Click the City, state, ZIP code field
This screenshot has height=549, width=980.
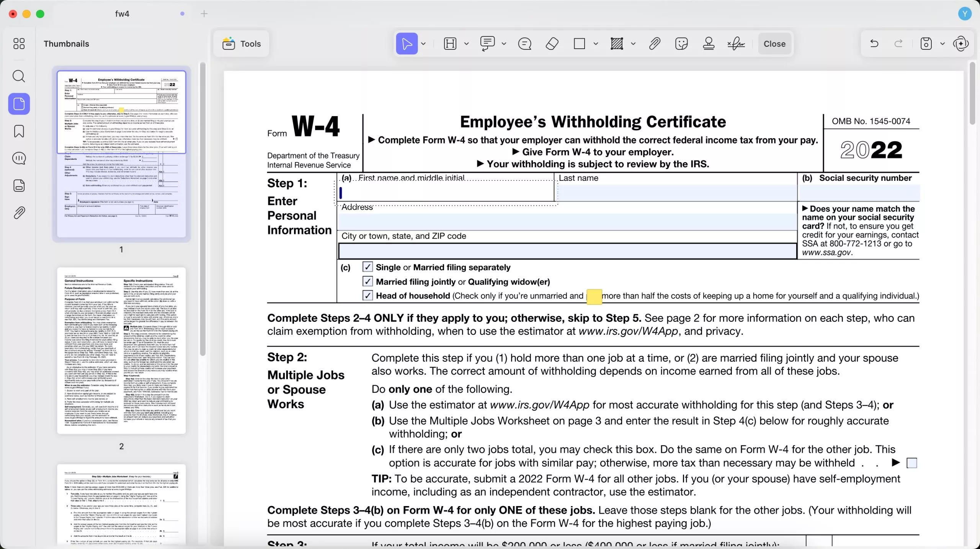pos(568,251)
